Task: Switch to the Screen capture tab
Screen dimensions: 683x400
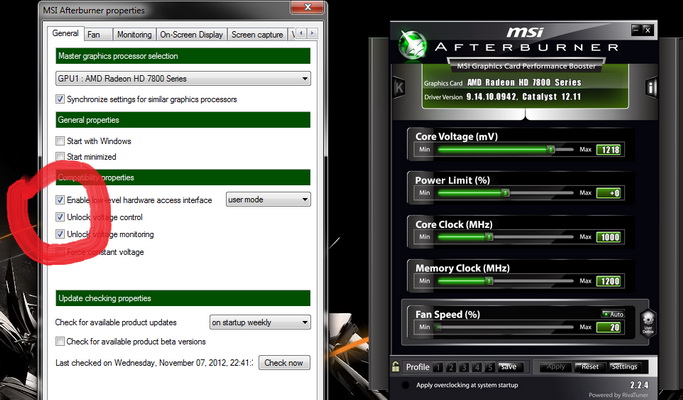Action: (257, 34)
